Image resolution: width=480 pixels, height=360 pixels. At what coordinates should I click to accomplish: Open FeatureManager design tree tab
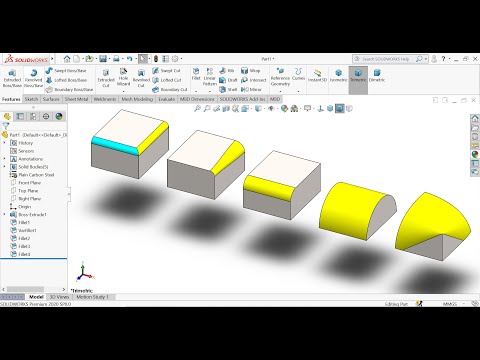click(x=7, y=116)
